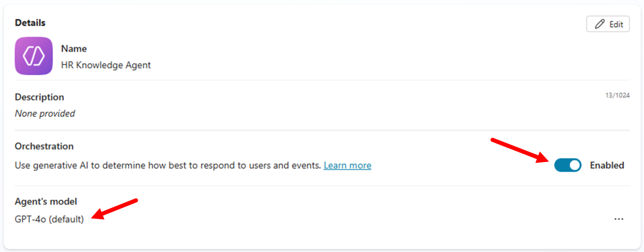The width and height of the screenshot is (644, 252).
Task: Click the 13/1024 character counter
Action: pos(616,95)
